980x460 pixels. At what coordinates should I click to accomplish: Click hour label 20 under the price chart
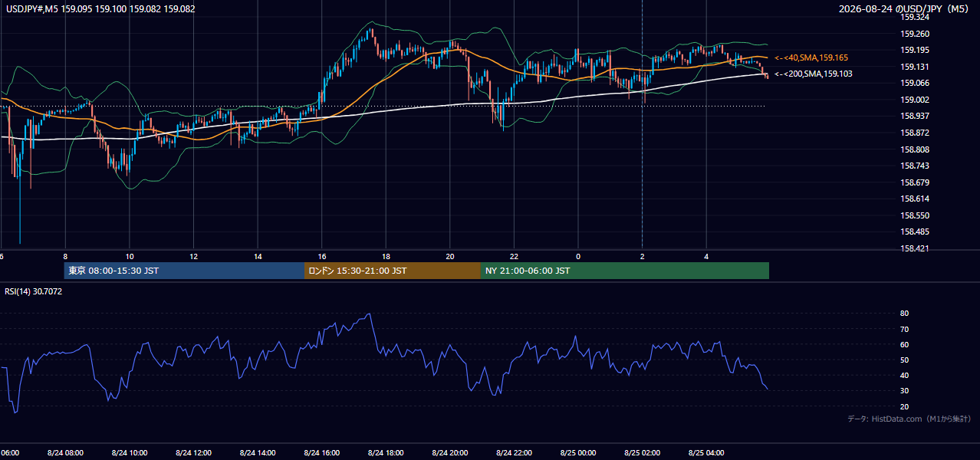pyautogui.click(x=449, y=256)
